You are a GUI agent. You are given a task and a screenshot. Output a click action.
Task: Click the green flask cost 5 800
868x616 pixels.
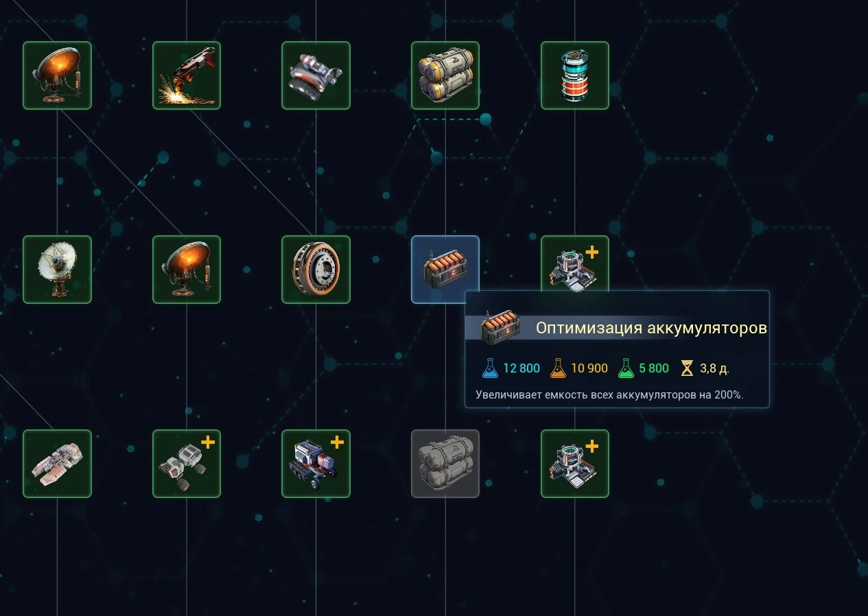pos(644,368)
